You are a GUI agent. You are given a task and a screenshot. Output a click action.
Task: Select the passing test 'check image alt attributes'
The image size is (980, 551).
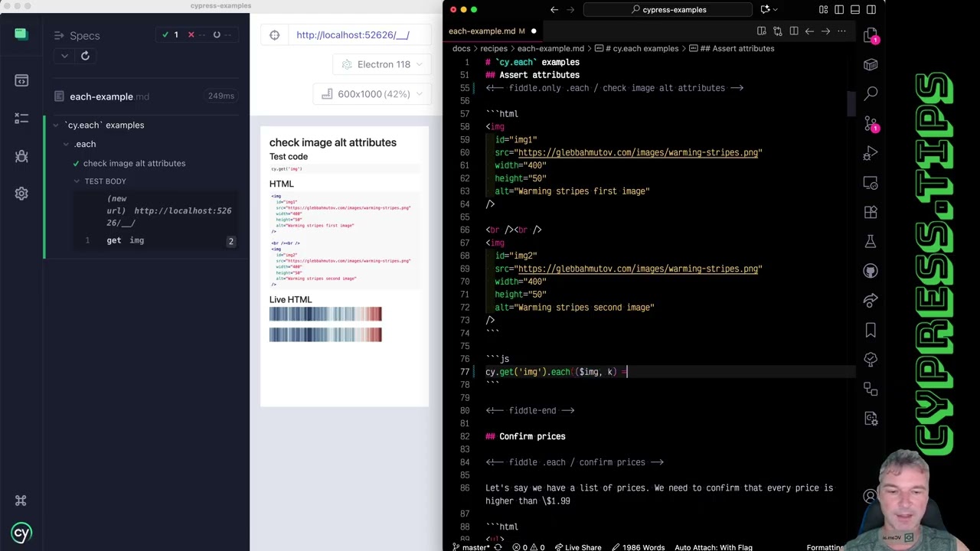pos(134,163)
